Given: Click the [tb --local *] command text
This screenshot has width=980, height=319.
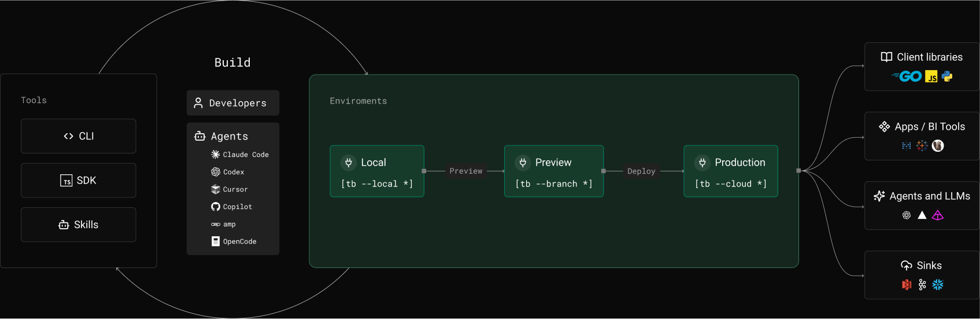Looking at the screenshot, I should coord(377,184).
